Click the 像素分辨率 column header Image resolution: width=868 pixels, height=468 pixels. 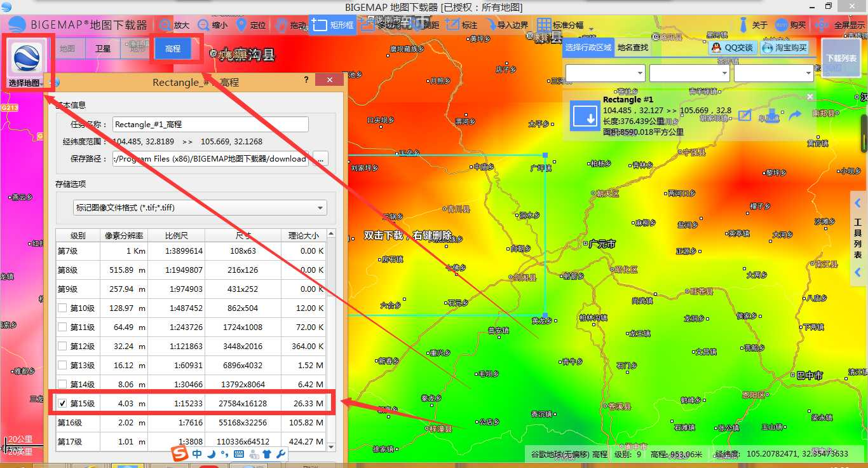coord(124,235)
